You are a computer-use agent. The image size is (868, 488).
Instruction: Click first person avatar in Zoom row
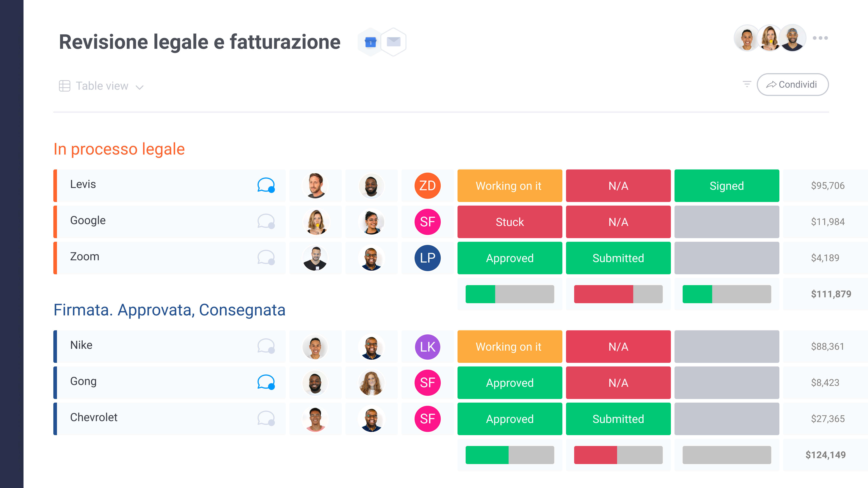click(x=315, y=258)
